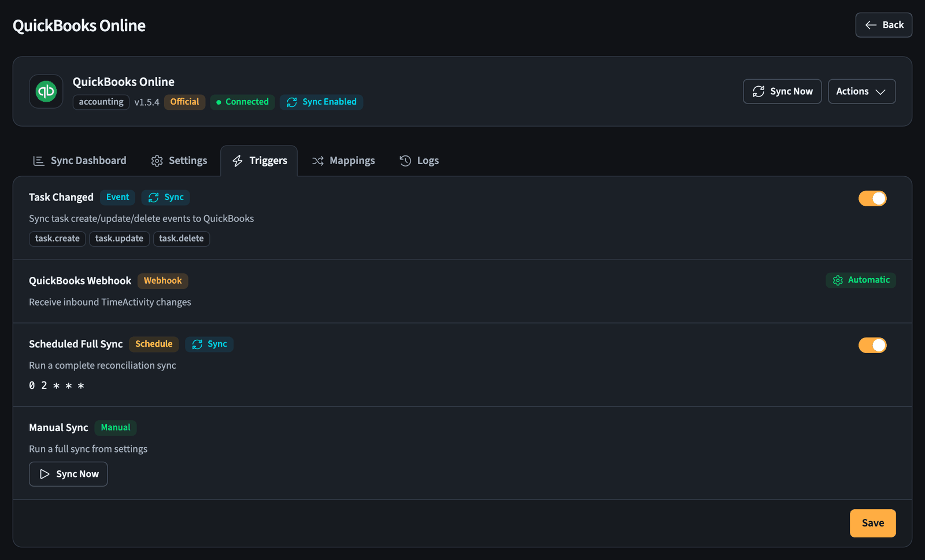Click the task.delete event tag
The width and height of the screenshot is (925, 560).
click(x=181, y=239)
